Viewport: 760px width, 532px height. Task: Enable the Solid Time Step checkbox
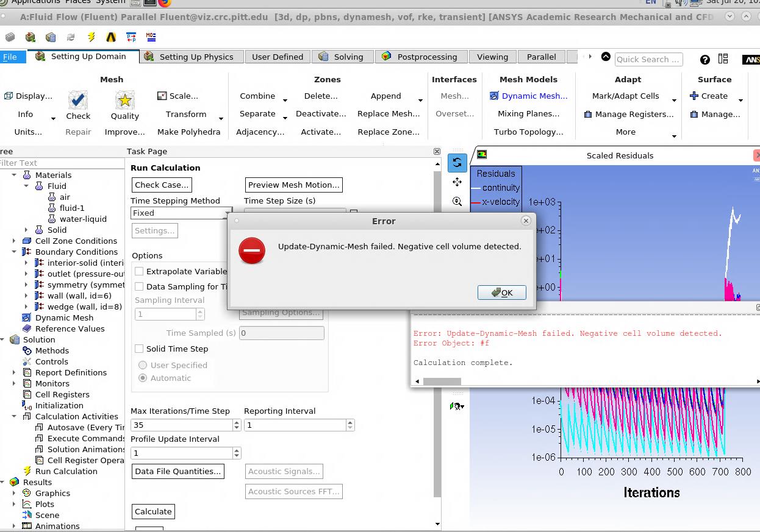[139, 349]
